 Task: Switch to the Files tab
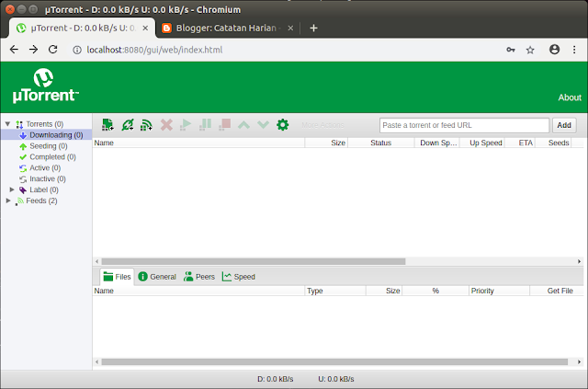pyautogui.click(x=117, y=277)
